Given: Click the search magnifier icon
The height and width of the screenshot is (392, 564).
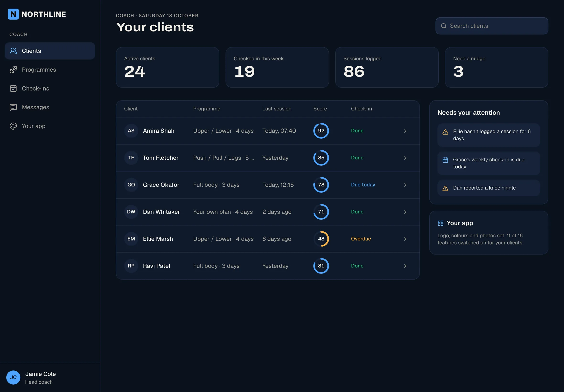Looking at the screenshot, I should click(444, 26).
